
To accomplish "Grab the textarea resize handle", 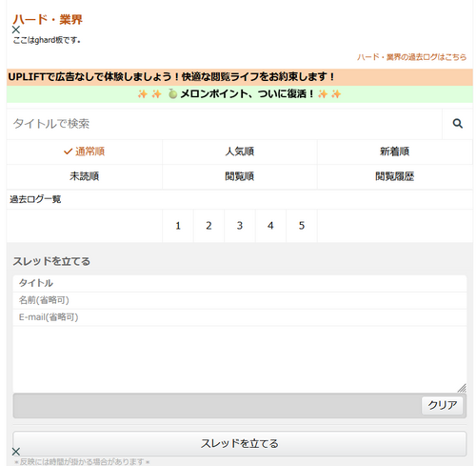I will pyautogui.click(x=462, y=388).
